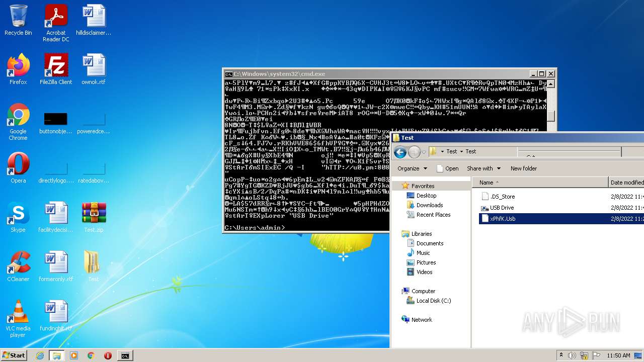Select the Test folder on desktop
The image size is (644, 362).
click(94, 266)
